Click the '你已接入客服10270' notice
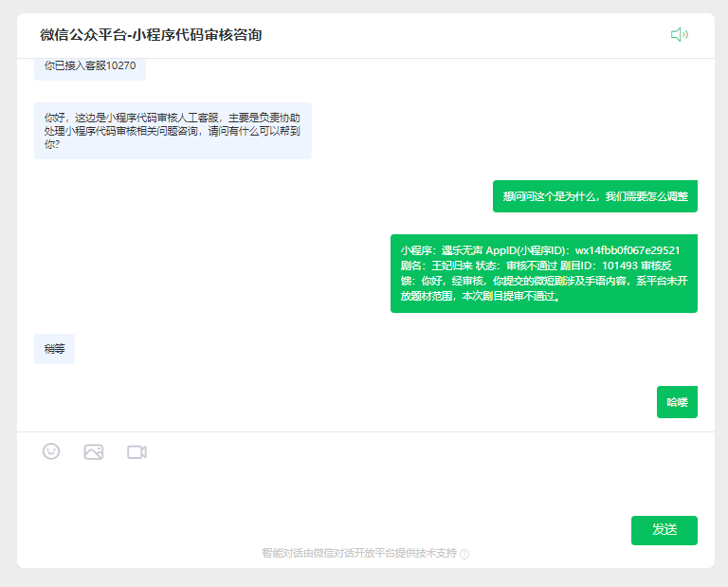This screenshot has width=728, height=587. [90, 67]
